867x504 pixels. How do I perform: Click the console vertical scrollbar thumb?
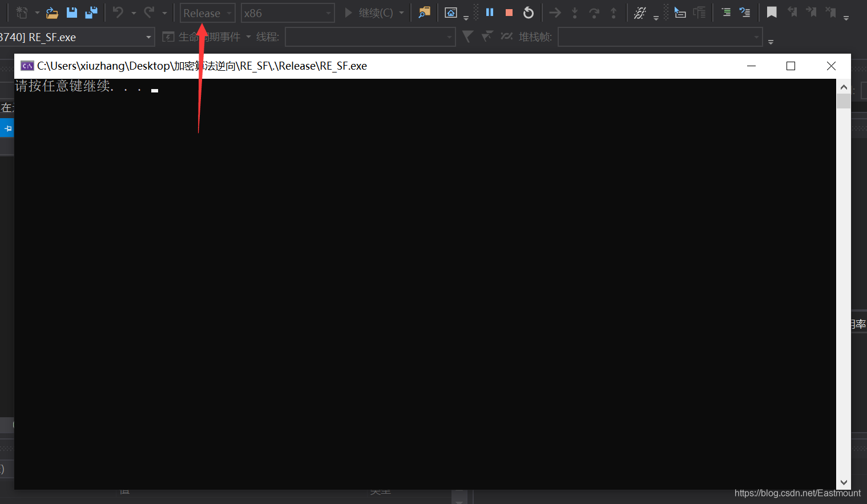click(x=844, y=102)
